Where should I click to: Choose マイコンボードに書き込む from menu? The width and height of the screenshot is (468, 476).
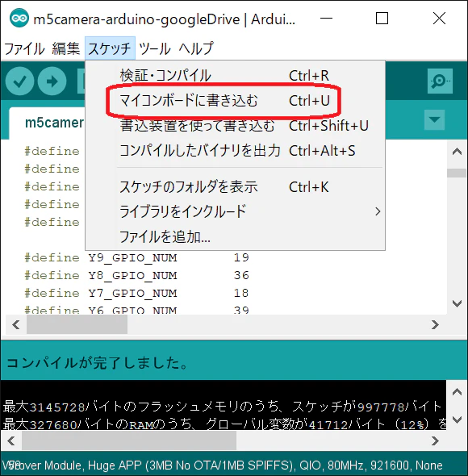pyautogui.click(x=235, y=101)
